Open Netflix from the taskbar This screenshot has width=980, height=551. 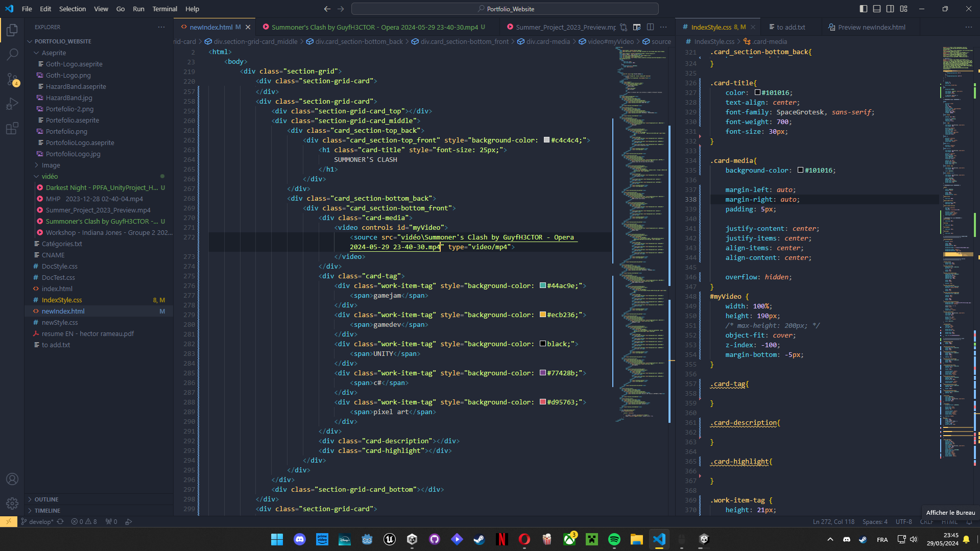[502, 539]
